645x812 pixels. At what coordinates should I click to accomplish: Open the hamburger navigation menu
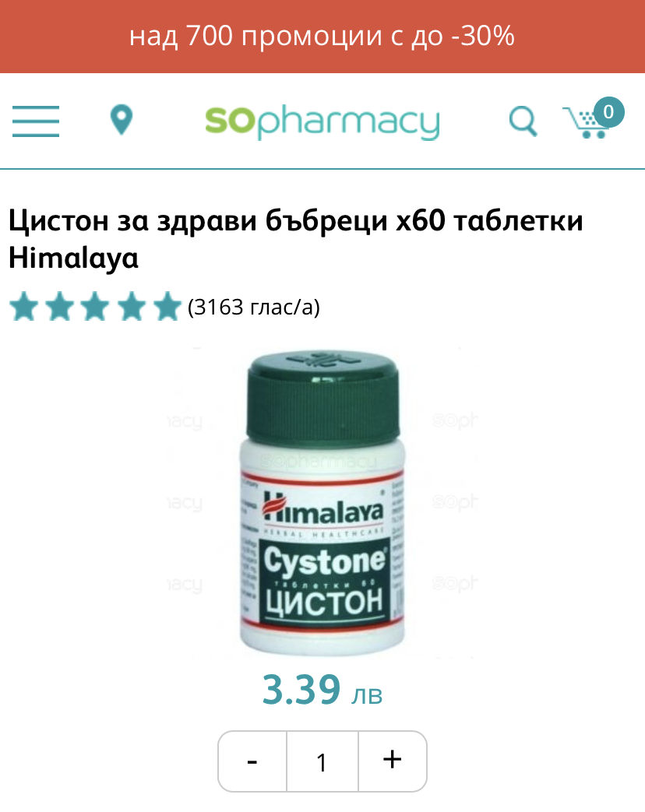(36, 121)
